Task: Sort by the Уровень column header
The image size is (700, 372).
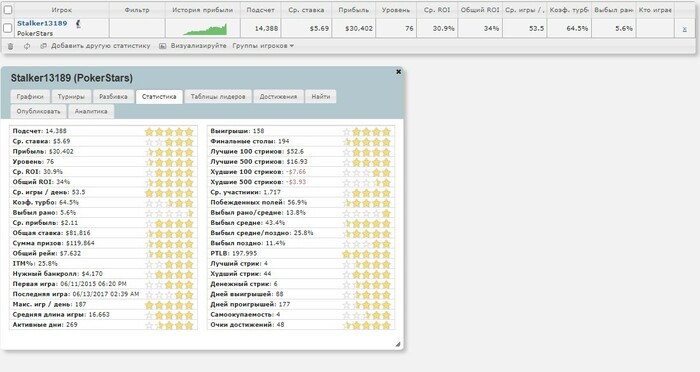Action: (x=396, y=10)
